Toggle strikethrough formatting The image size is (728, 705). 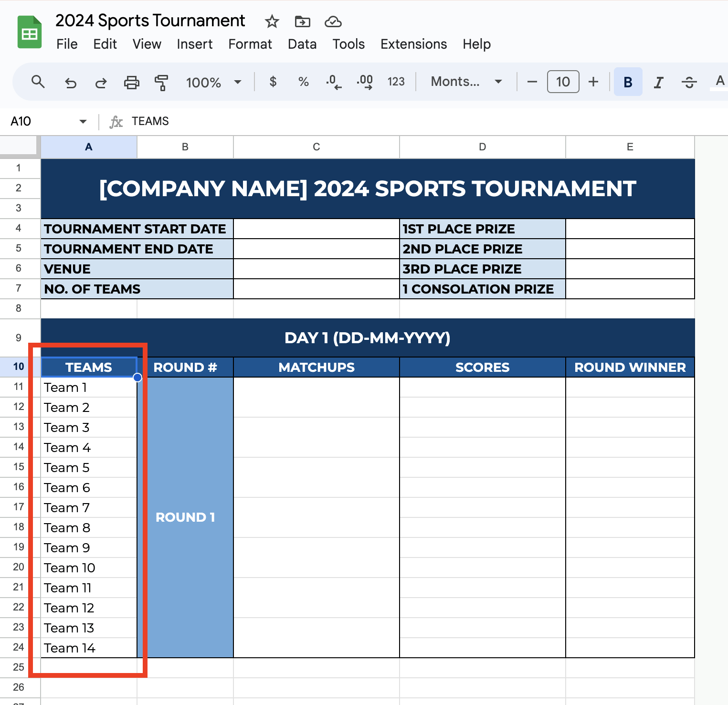(x=688, y=82)
